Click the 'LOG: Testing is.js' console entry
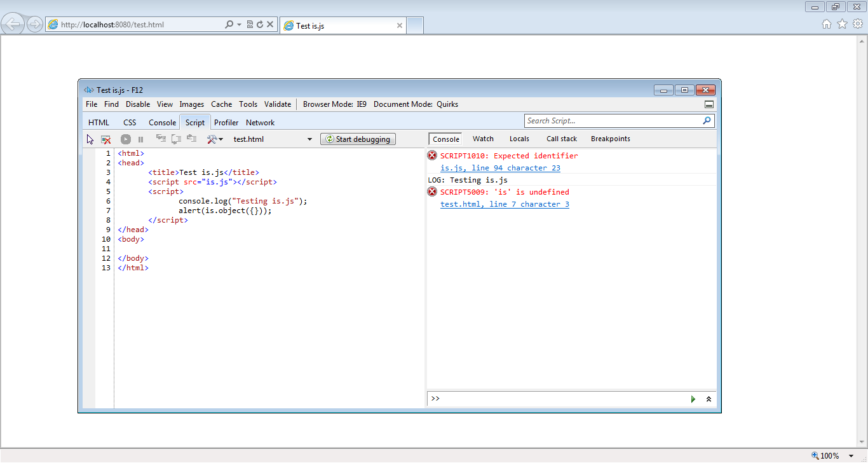Screen dimensions: 868x463 [468, 180]
